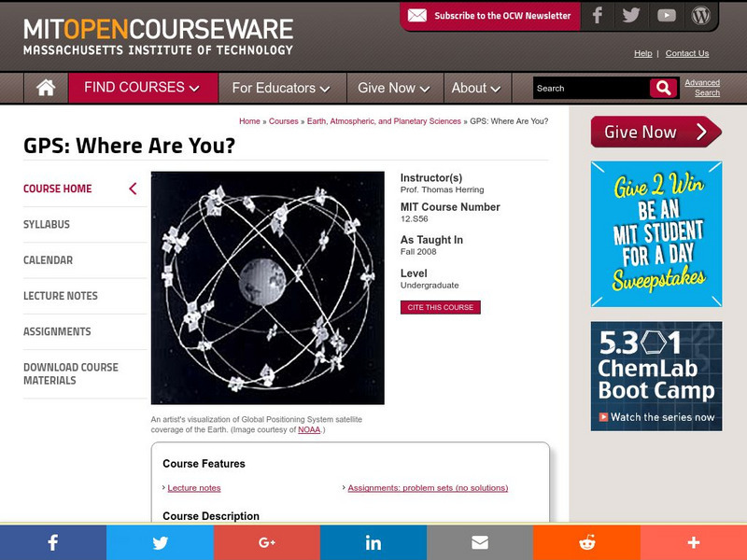Click the 'Course Features' heading

click(x=204, y=464)
